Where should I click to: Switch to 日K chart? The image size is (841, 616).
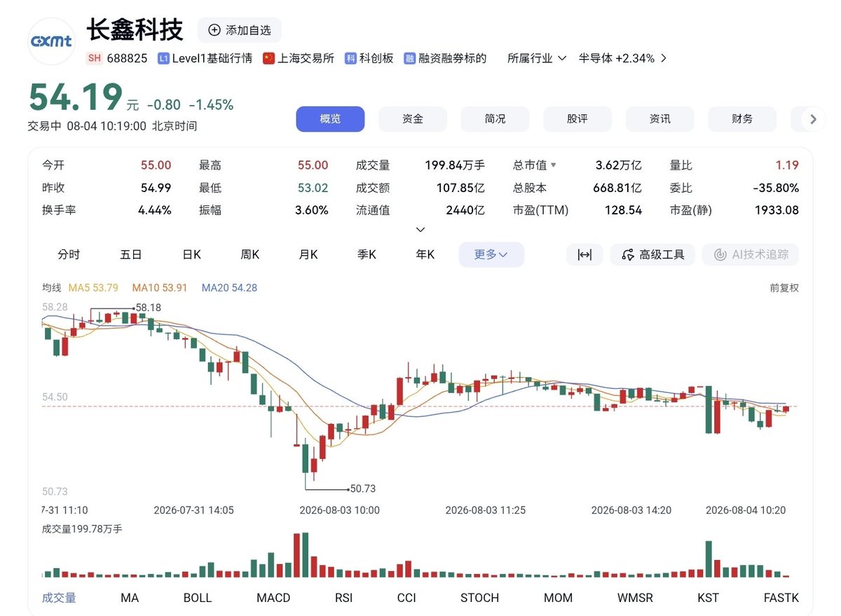(x=191, y=254)
